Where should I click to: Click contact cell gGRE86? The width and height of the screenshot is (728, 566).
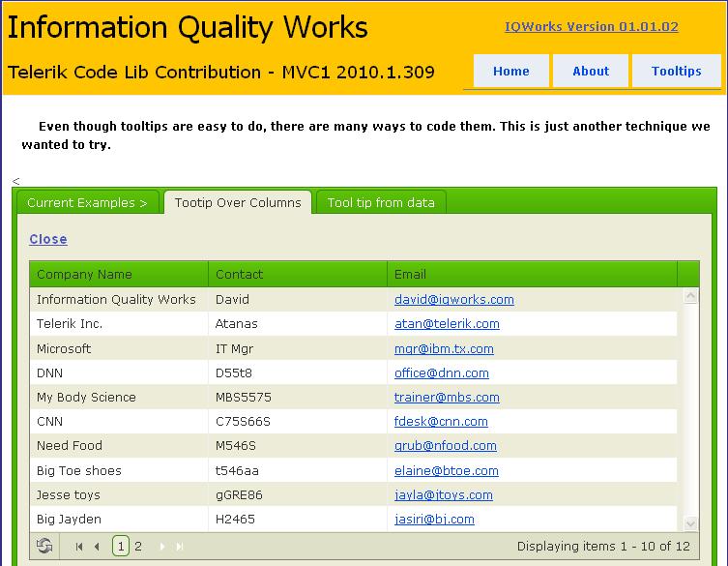point(298,494)
